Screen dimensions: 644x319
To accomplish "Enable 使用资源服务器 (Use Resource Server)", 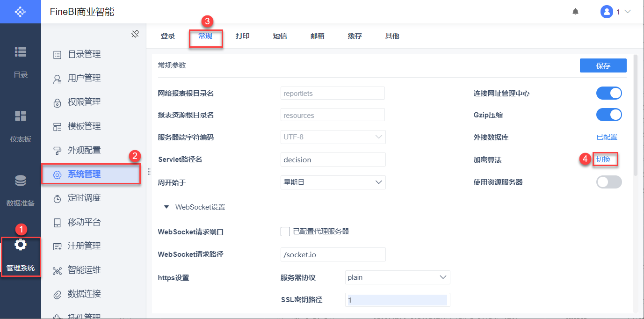I will 609,182.
